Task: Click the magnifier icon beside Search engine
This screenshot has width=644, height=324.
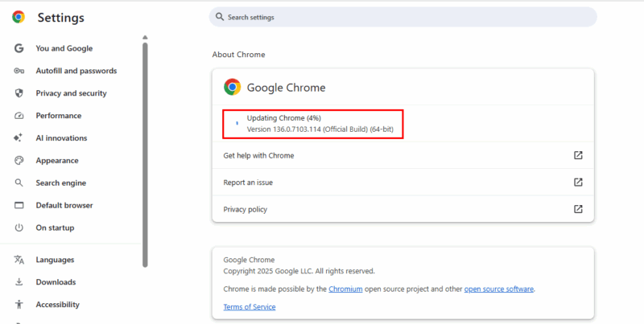Action: (19, 183)
